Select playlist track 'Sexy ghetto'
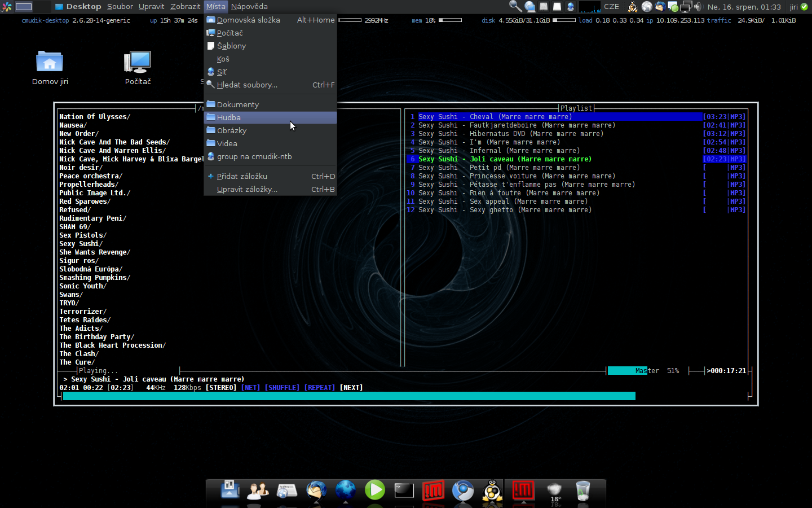The image size is (812, 508). point(576,210)
